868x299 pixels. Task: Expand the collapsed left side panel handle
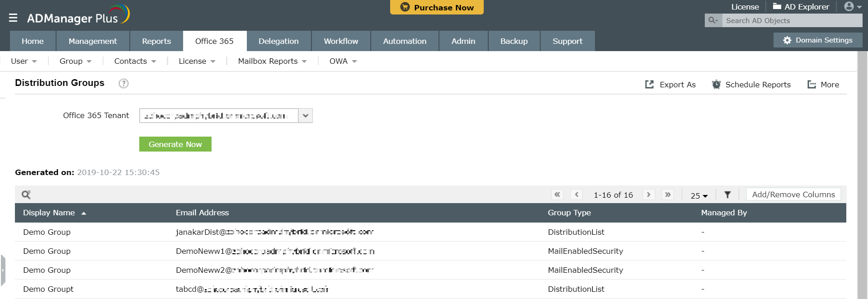[x=3, y=271]
